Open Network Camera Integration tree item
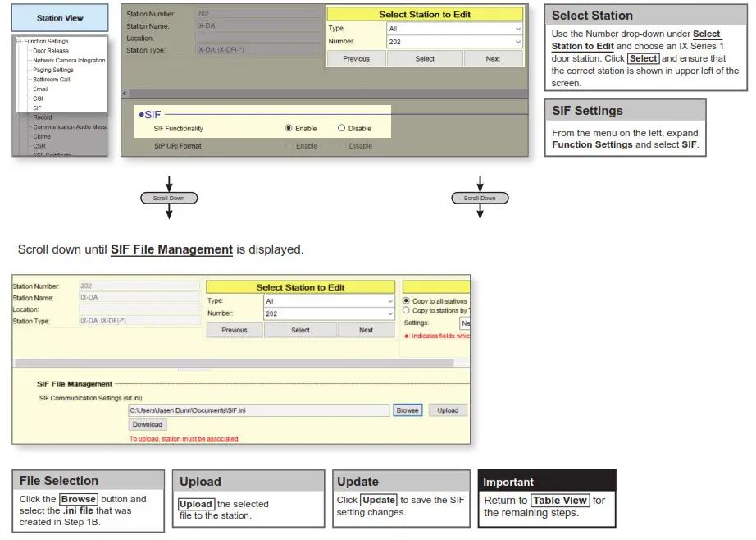The width and height of the screenshot is (756, 540). [69, 61]
